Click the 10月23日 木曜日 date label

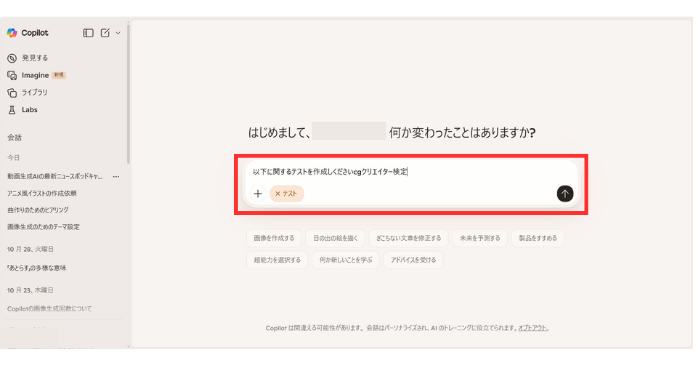[x=30, y=290]
